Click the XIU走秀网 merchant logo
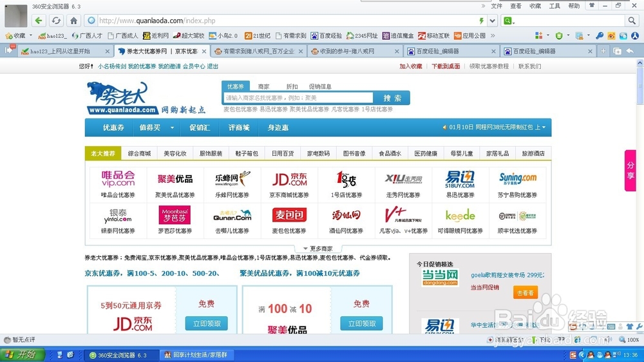The width and height of the screenshot is (644, 362). pyautogui.click(x=403, y=178)
